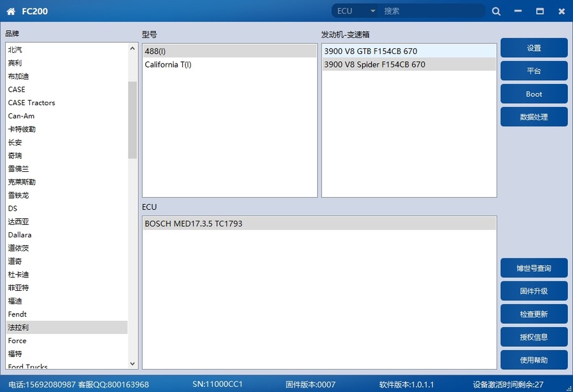This screenshot has height=392, width=573.
Task: Select brand 布加迪
Action: [x=67, y=76]
